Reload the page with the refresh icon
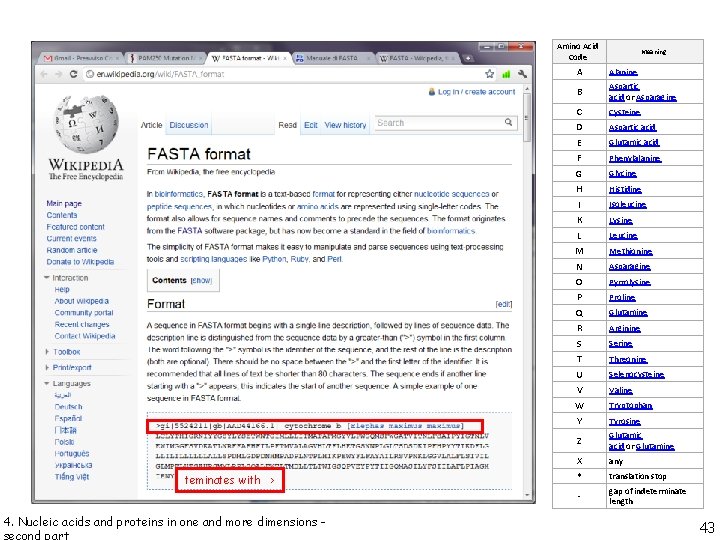 point(73,74)
